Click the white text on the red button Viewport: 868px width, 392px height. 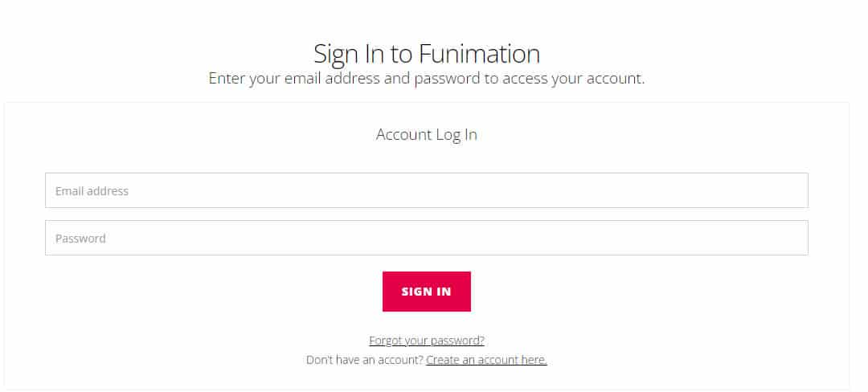click(x=426, y=292)
